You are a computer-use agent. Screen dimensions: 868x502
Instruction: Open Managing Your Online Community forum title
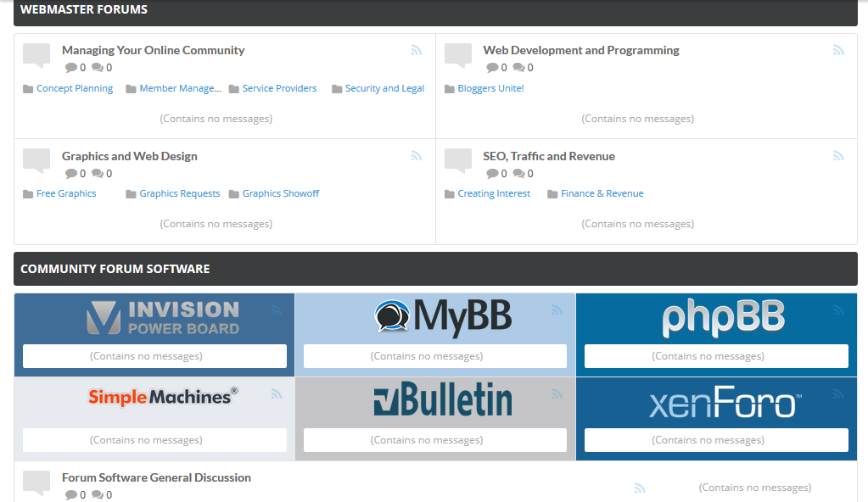pos(153,50)
